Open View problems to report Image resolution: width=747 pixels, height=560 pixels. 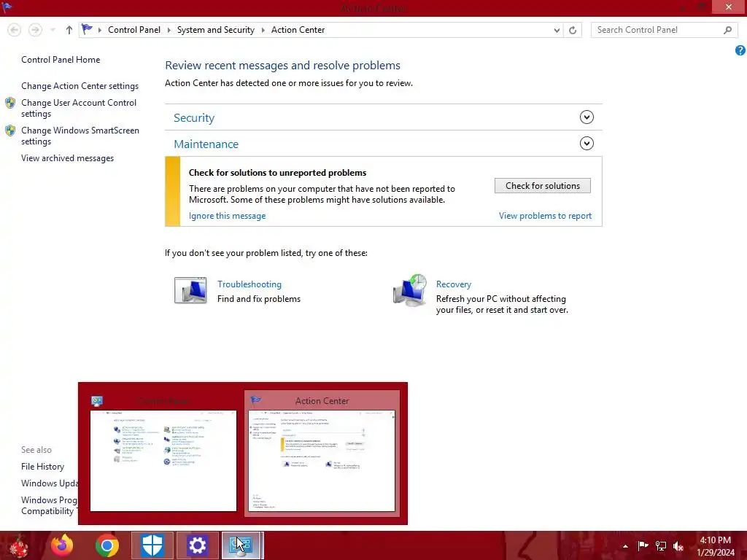pos(545,216)
